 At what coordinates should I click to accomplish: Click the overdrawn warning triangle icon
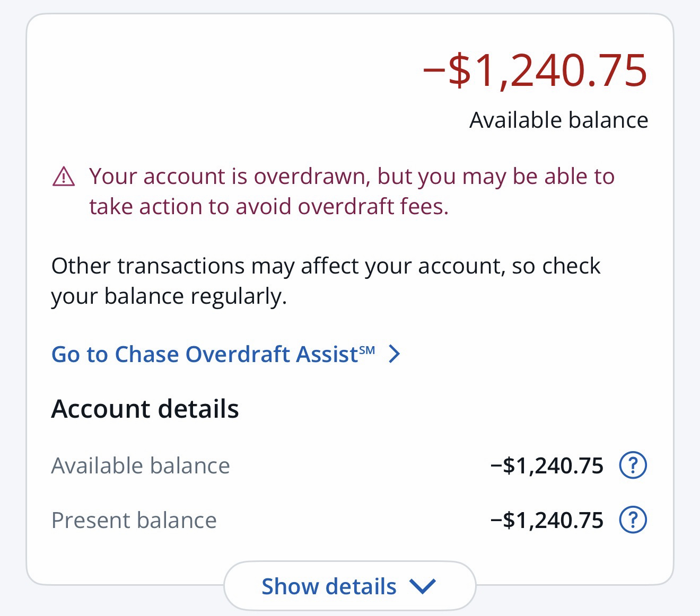tap(64, 177)
